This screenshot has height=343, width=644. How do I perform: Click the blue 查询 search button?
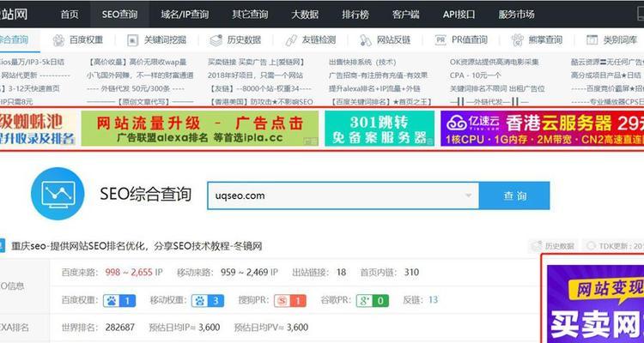514,196
